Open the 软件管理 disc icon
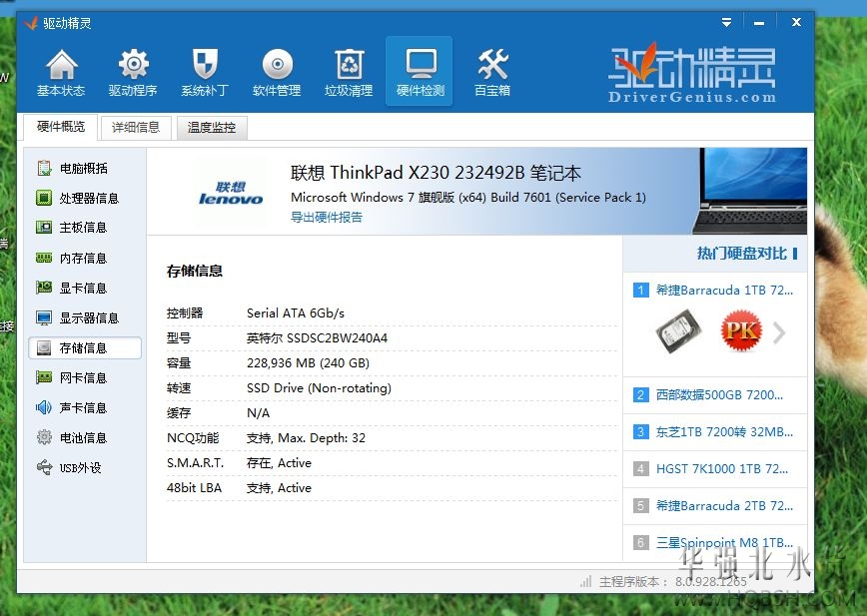This screenshot has width=867, height=616. pyautogui.click(x=277, y=65)
